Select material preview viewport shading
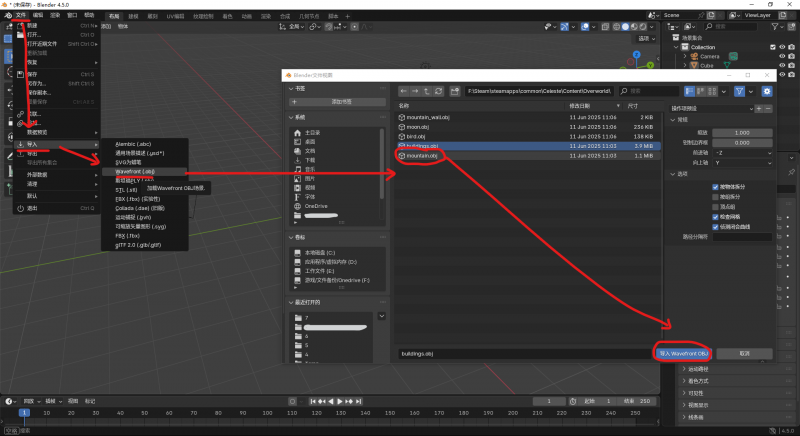The width and height of the screenshot is (800, 436). (x=634, y=27)
